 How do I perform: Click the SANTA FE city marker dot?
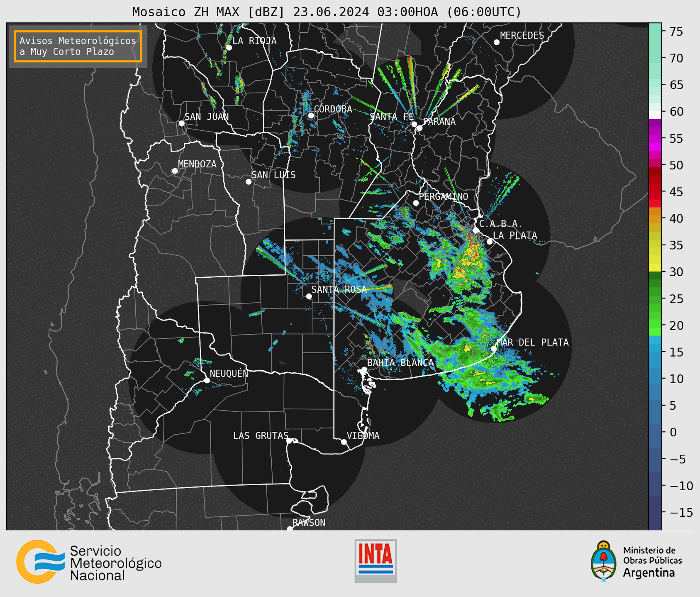(x=414, y=124)
